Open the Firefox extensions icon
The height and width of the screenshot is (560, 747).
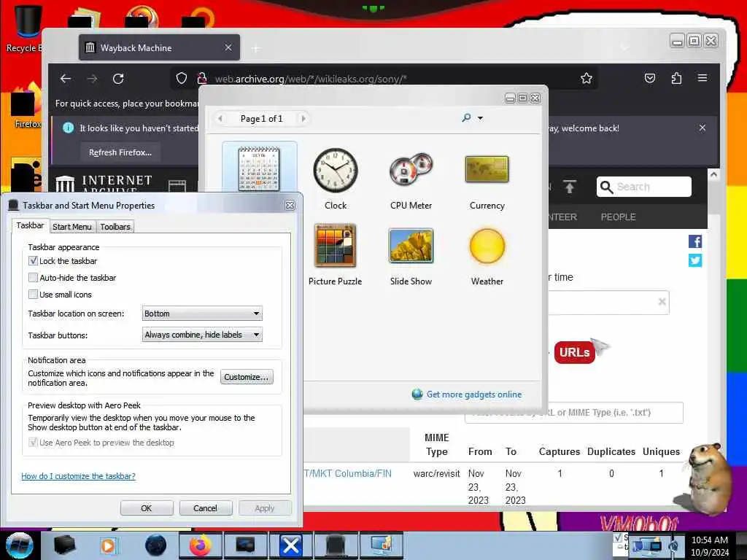point(676,78)
